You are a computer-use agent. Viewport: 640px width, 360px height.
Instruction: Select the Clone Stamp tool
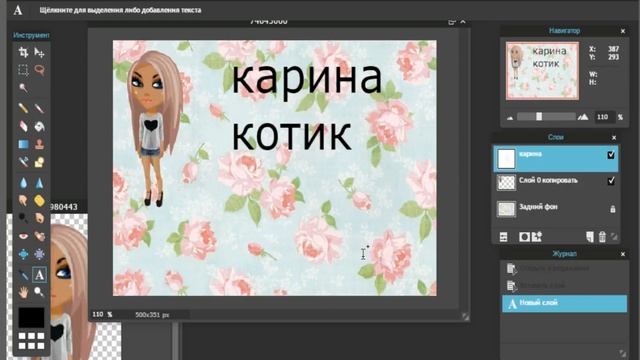(40, 144)
